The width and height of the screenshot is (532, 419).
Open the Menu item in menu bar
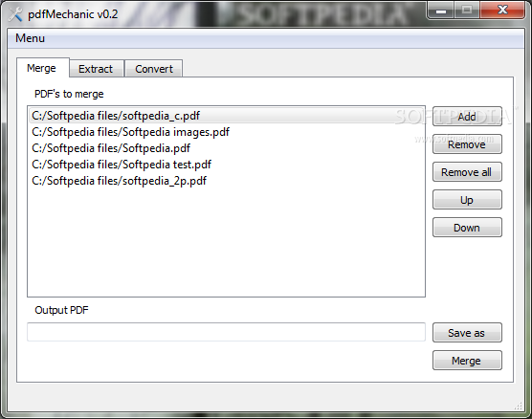tap(30, 38)
